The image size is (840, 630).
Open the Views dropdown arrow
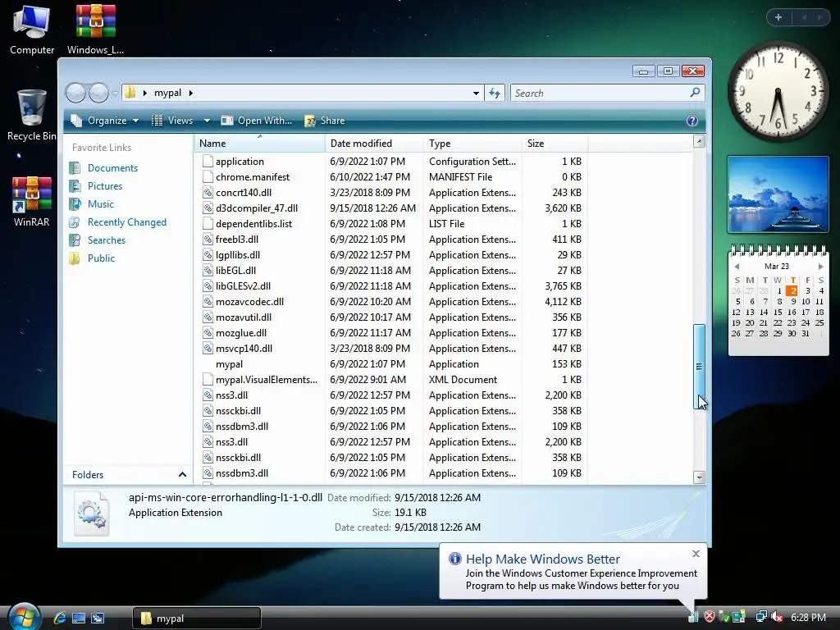207,121
